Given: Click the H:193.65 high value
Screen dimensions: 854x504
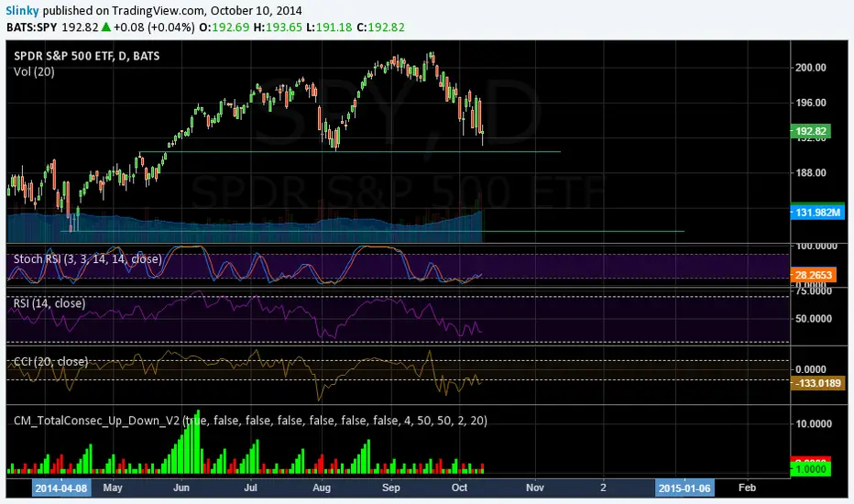Looking at the screenshot, I should (278, 27).
